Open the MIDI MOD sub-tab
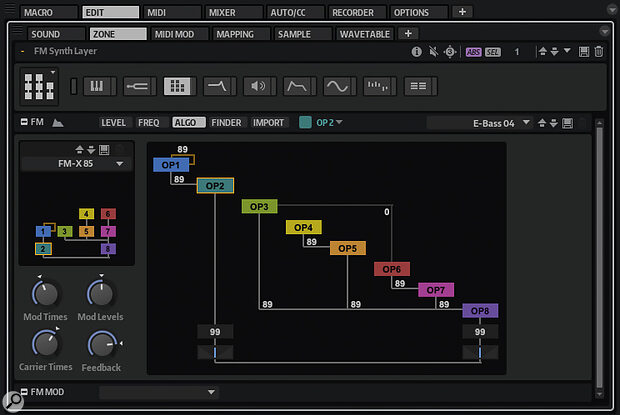620x415 pixels. pyautogui.click(x=179, y=34)
